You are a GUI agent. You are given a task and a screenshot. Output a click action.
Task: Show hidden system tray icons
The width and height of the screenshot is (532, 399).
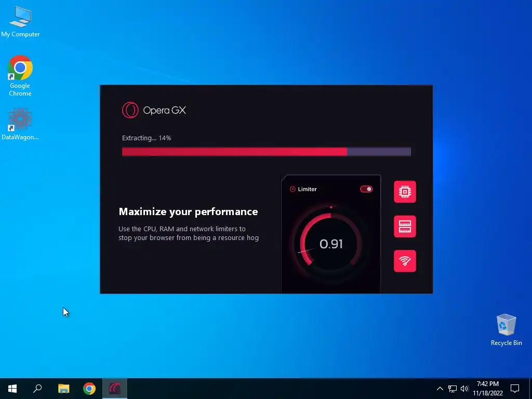[440, 389]
